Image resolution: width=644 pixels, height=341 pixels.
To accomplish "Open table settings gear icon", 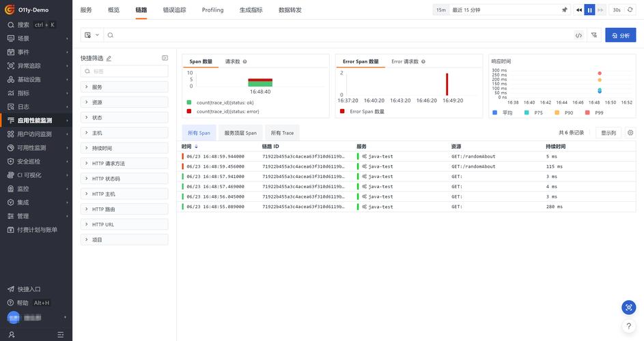I will (x=630, y=132).
